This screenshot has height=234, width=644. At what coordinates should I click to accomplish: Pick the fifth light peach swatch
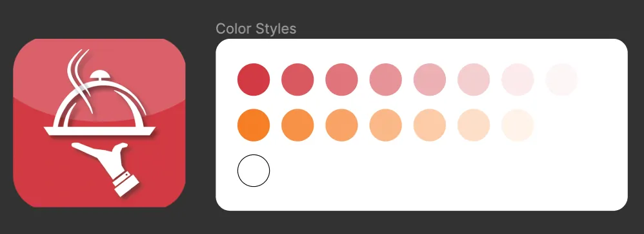point(430,125)
